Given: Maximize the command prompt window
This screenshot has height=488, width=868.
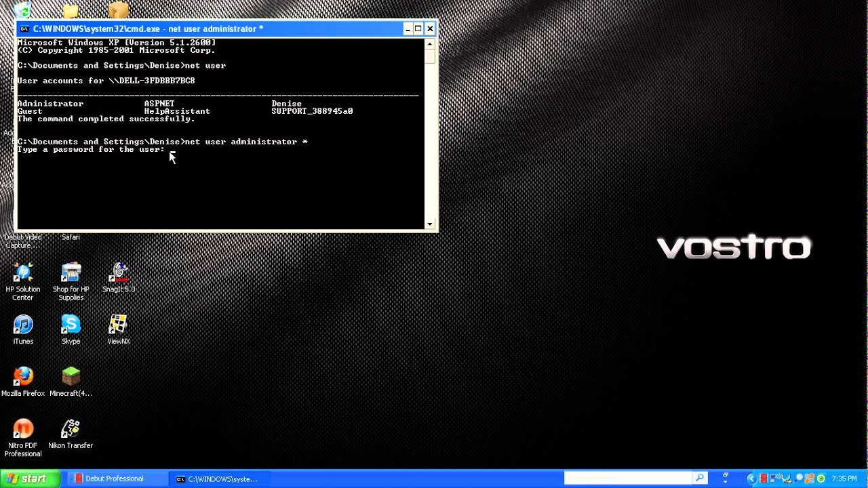Looking at the screenshot, I should 418,28.
